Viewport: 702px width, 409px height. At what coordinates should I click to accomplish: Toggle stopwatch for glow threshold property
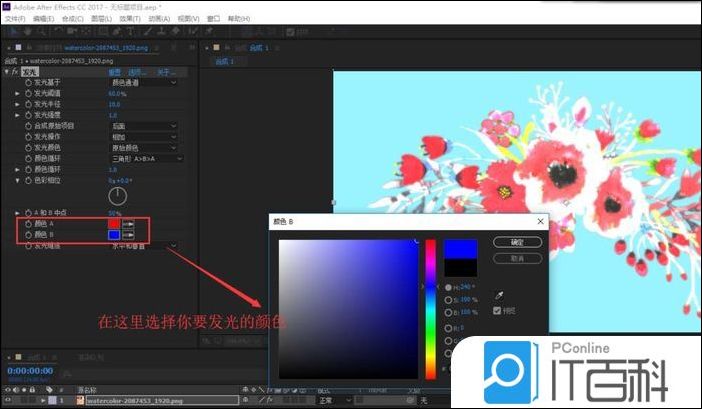click(x=28, y=93)
